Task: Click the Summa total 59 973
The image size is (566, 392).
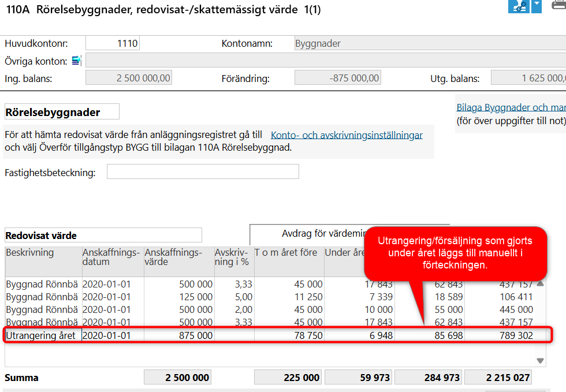Action: pyautogui.click(x=359, y=378)
